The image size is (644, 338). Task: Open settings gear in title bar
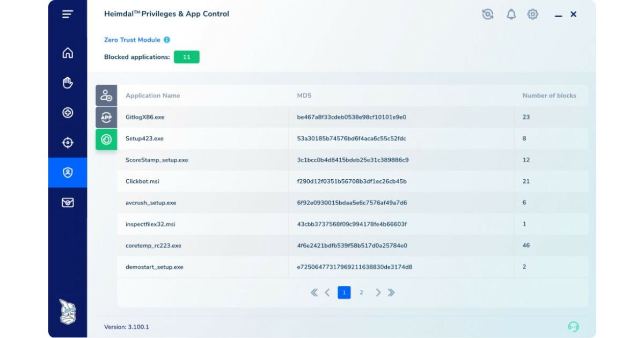click(x=532, y=14)
